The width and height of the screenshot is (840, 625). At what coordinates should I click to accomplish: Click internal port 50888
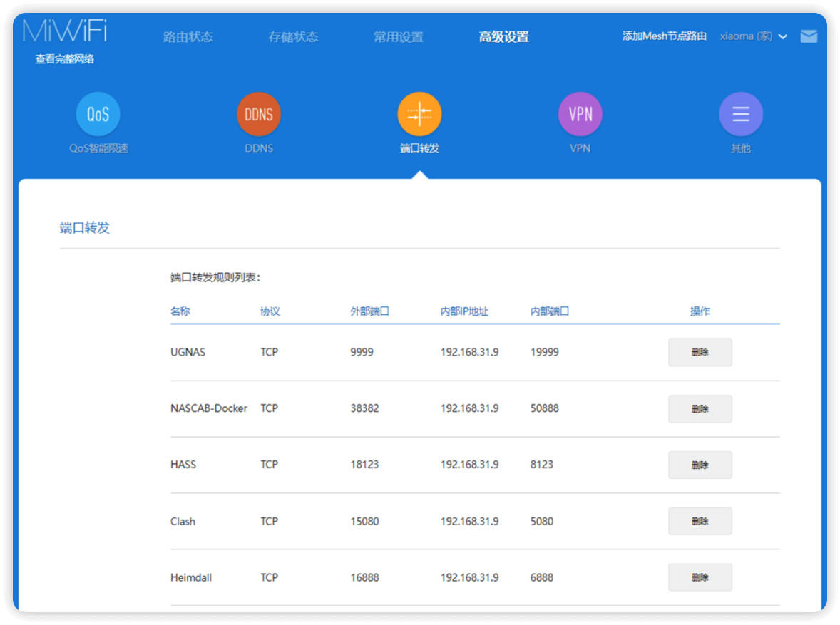(544, 408)
